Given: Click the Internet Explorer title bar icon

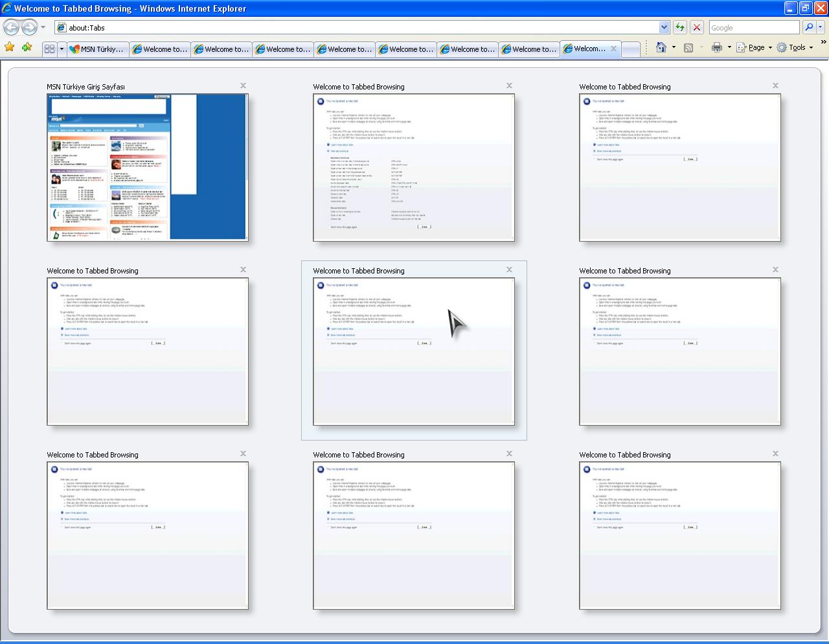Looking at the screenshot, I should (6, 8).
